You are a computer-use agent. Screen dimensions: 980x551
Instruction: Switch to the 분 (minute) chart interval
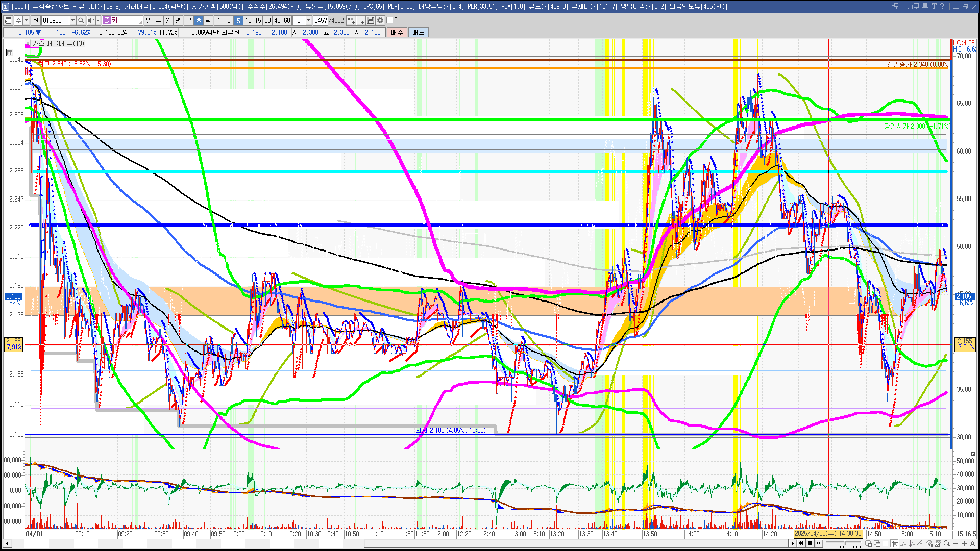[x=188, y=20]
